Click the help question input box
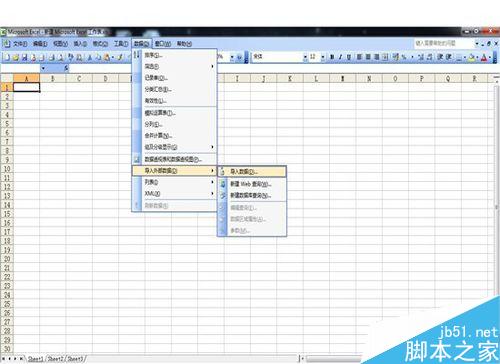This screenshot has height=364, width=500. click(x=443, y=43)
